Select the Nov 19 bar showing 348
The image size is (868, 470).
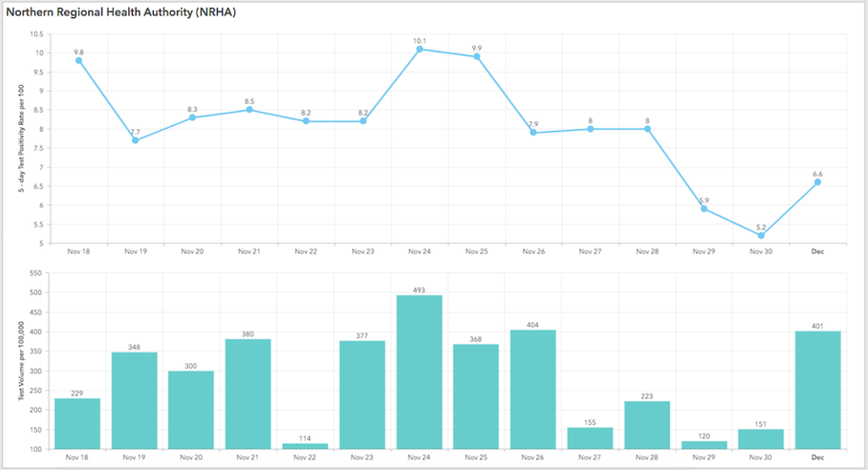(135, 400)
